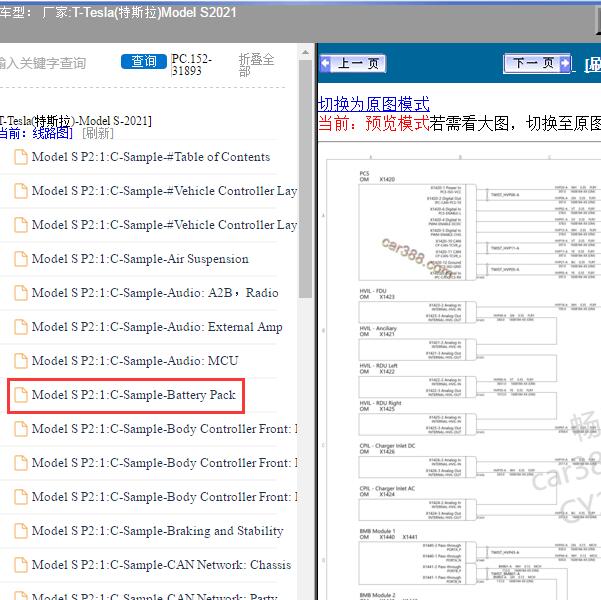Click 折叠全部 to collapse all items
This screenshot has height=600, width=601.
coord(256,65)
